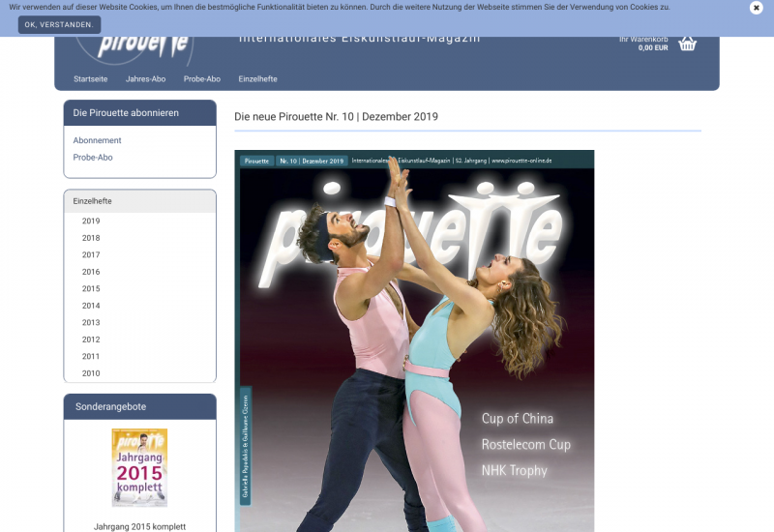
Task: Open the December 2019 magazine cover image
Action: [414, 340]
